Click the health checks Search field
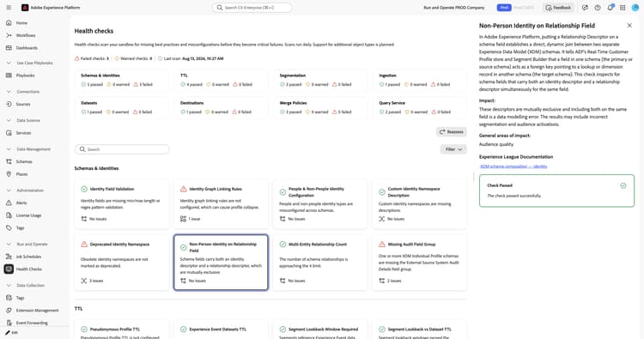The width and height of the screenshot is (644, 339). pyautogui.click(x=122, y=149)
